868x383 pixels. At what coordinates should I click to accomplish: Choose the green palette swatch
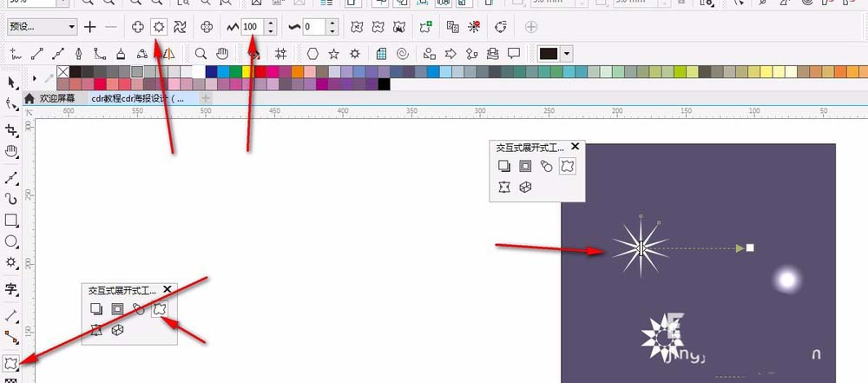235,71
